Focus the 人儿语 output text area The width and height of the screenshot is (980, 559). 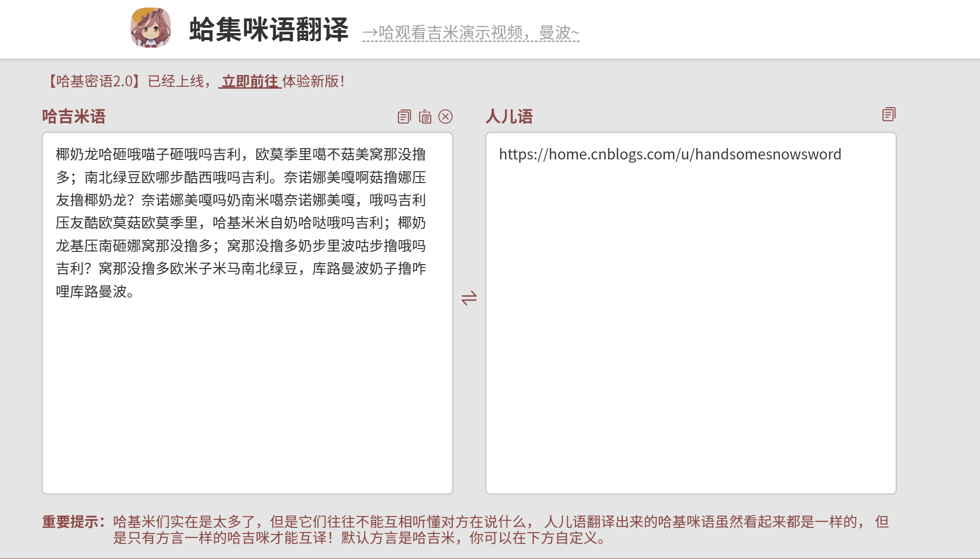tap(691, 330)
